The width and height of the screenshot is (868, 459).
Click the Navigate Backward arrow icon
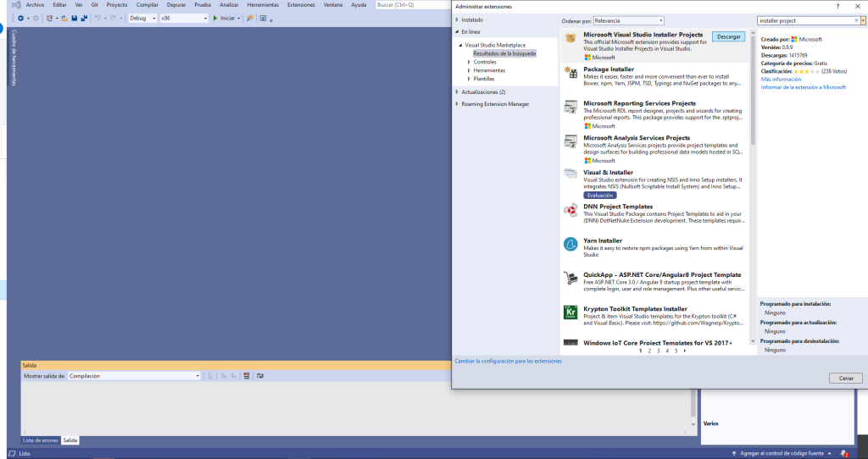(20, 19)
